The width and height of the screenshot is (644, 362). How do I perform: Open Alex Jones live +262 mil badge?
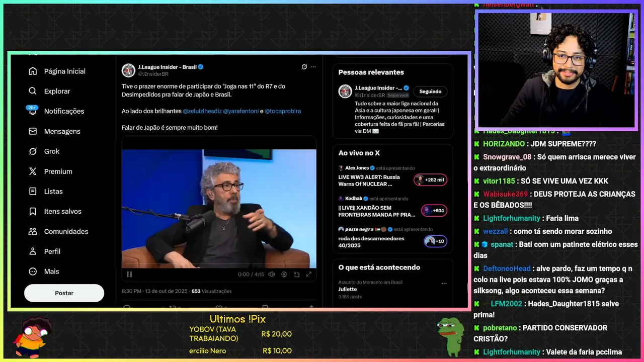pos(430,180)
